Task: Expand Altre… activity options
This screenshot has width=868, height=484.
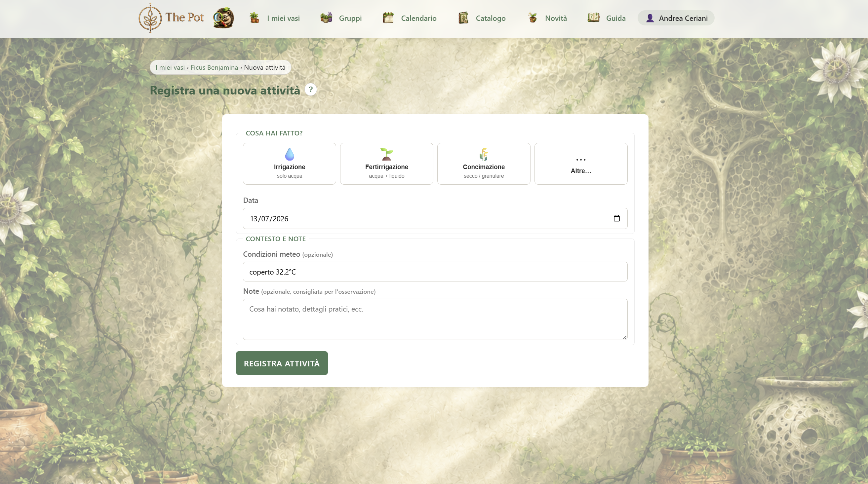Action: click(x=580, y=164)
